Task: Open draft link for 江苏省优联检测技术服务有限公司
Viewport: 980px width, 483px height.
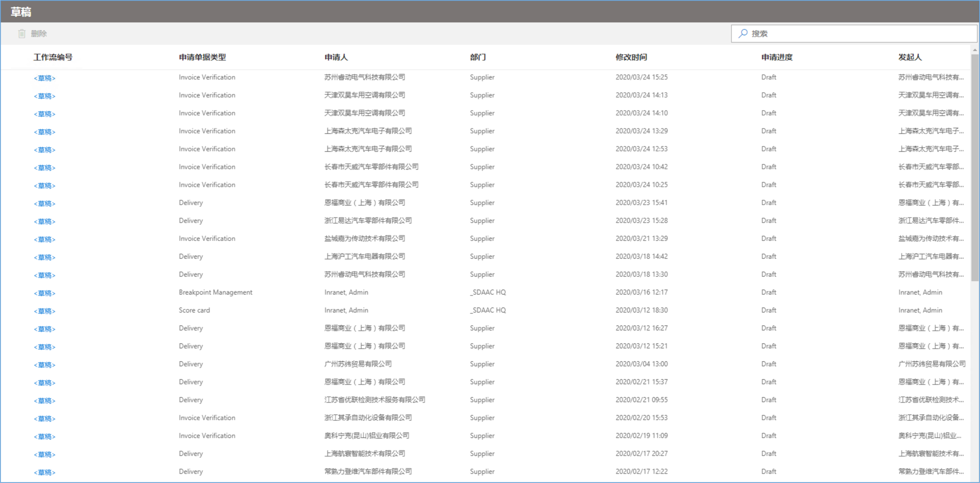Action: [44, 400]
